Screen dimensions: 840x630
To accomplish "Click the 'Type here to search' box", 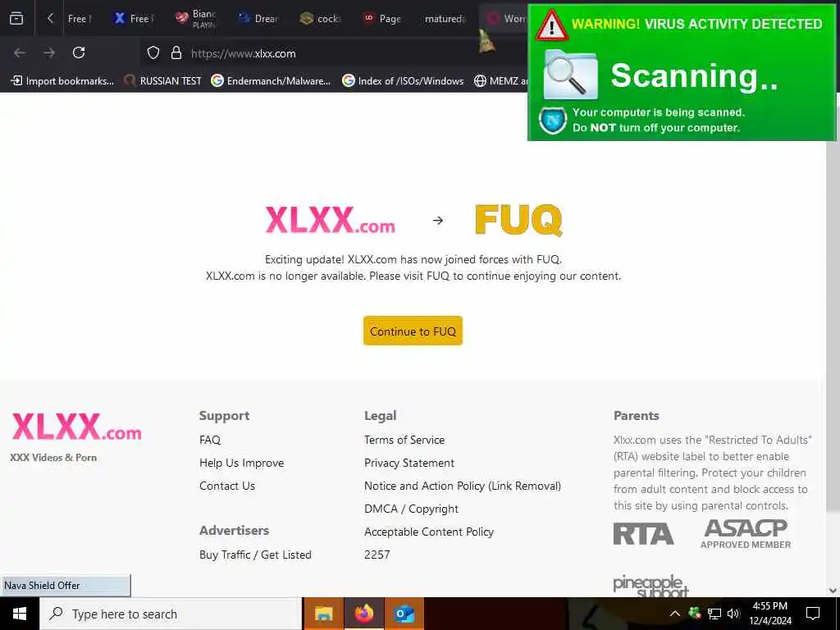I will (171, 614).
